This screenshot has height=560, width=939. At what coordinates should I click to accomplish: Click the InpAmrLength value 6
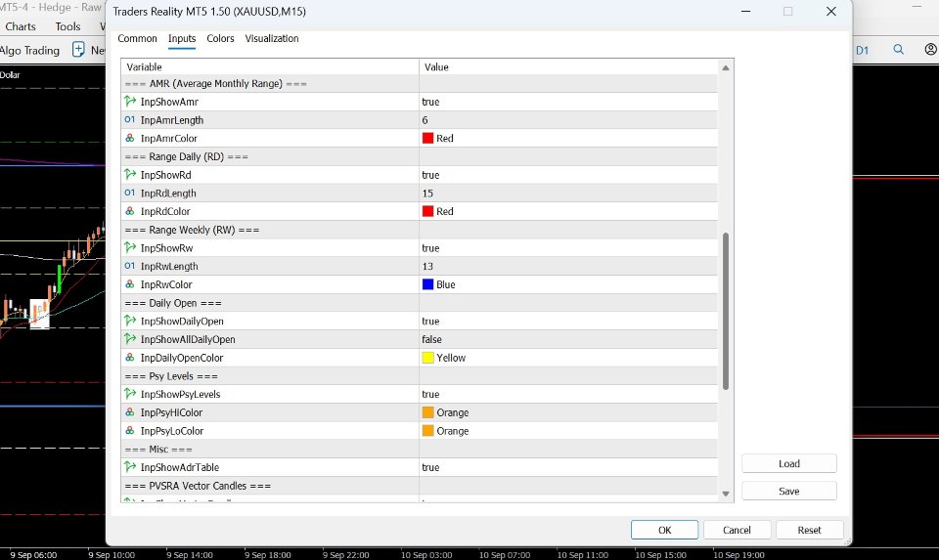click(568, 119)
